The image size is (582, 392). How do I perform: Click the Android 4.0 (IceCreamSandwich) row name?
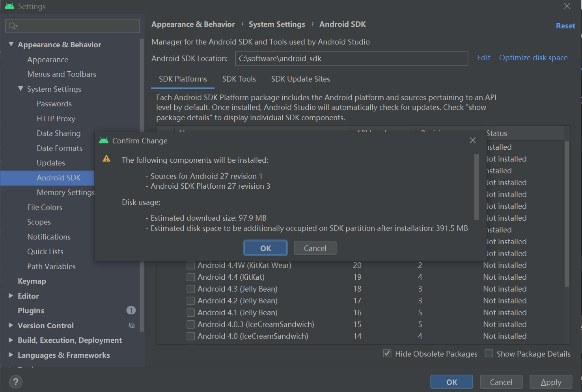(x=253, y=336)
